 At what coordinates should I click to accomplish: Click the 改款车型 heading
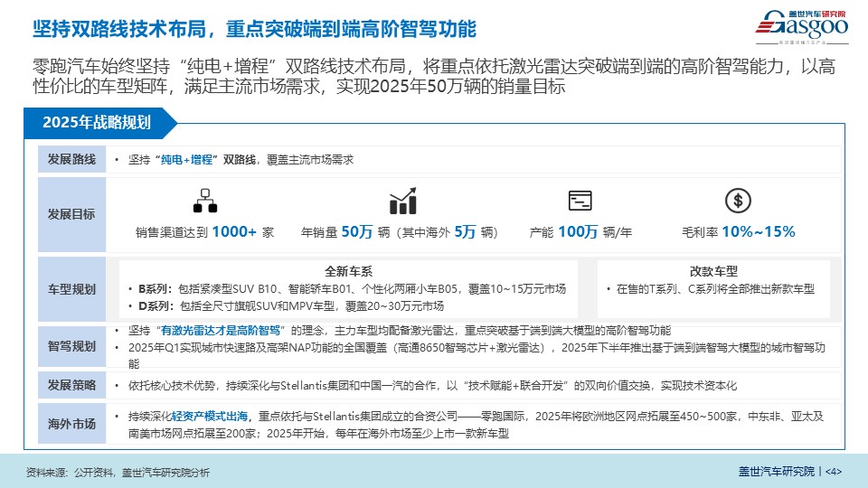[x=713, y=271]
